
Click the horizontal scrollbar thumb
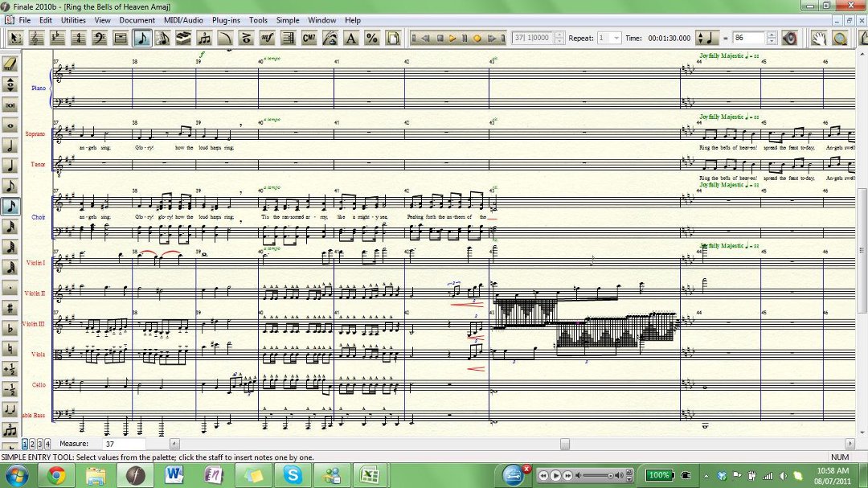click(565, 444)
